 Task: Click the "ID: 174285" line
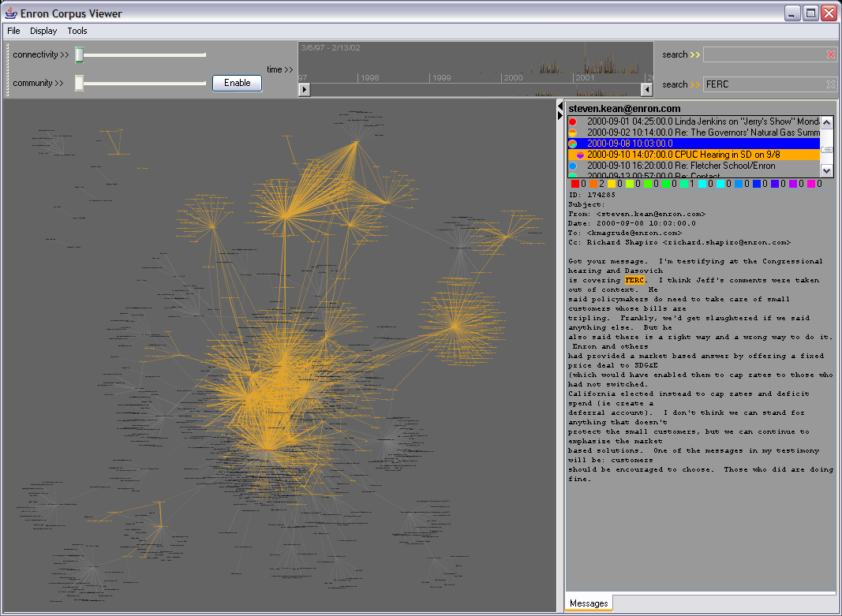(x=591, y=195)
